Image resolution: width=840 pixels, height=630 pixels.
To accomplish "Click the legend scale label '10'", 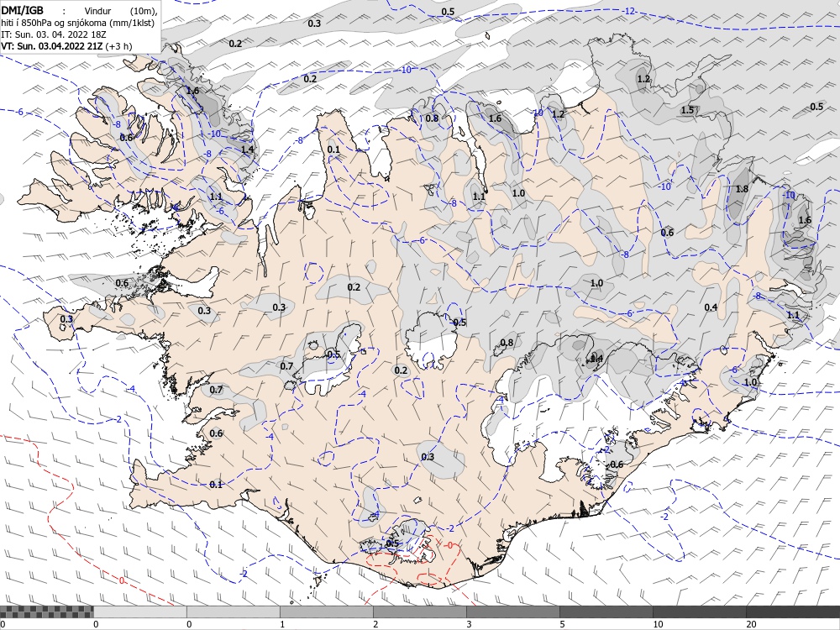I will click(658, 624).
